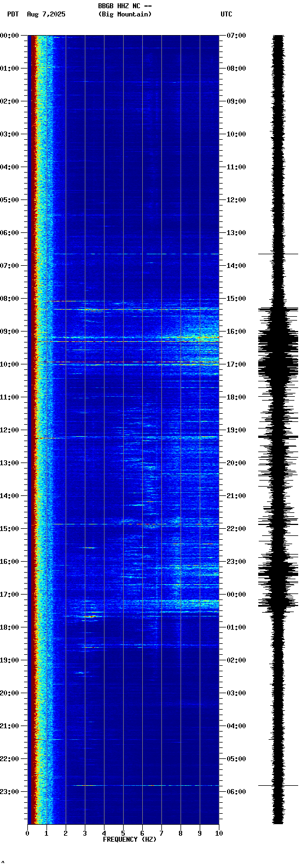Click the 18:00 PDT time label
Image resolution: width=302 pixels, height=868 pixels.
tap(9, 627)
